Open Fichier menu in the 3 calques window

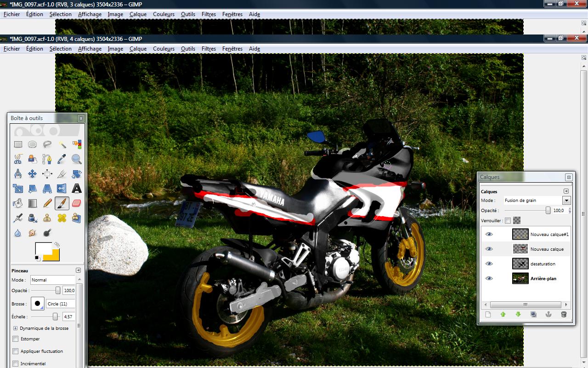[11, 14]
